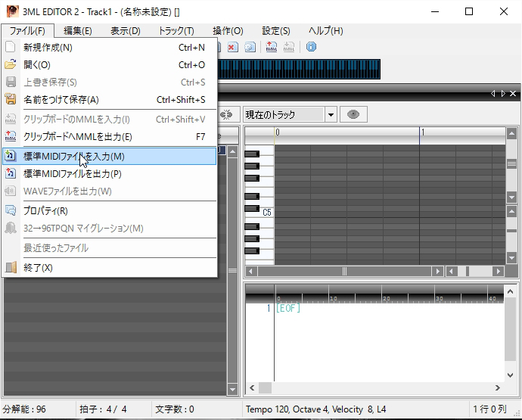Image resolution: width=522 pixels, height=420 pixels.
Task: Click the MIDI export icon in the menu
Action: pyautogui.click(x=11, y=173)
